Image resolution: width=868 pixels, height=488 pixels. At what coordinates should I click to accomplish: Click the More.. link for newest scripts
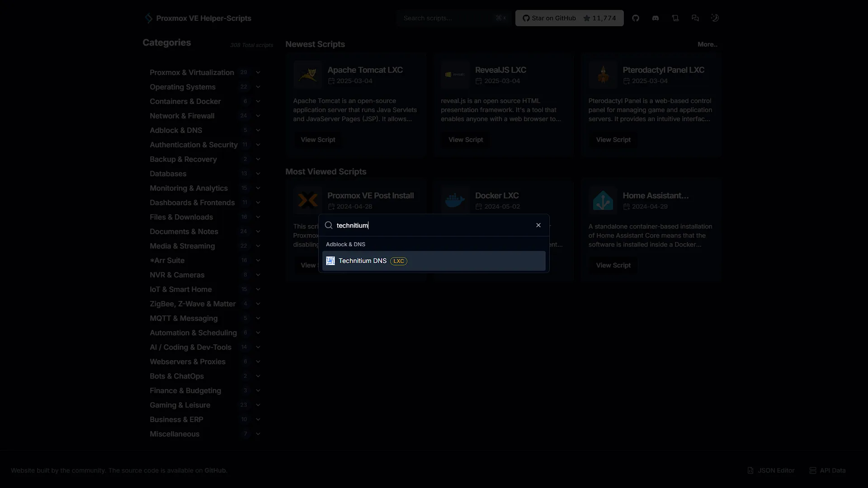point(707,44)
